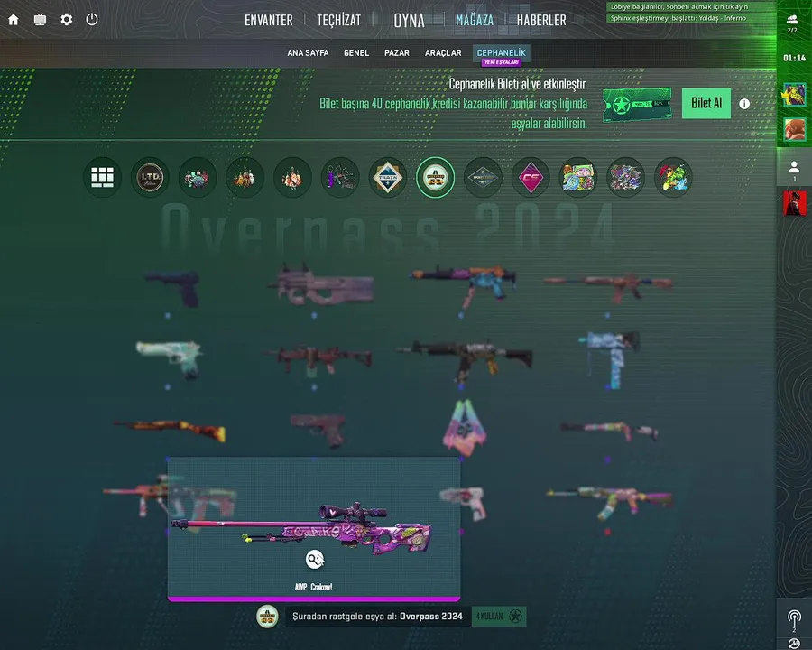
Task: Click 'Şuradan rastgele eşya al: Overpass 2024' text
Action: tap(377, 617)
